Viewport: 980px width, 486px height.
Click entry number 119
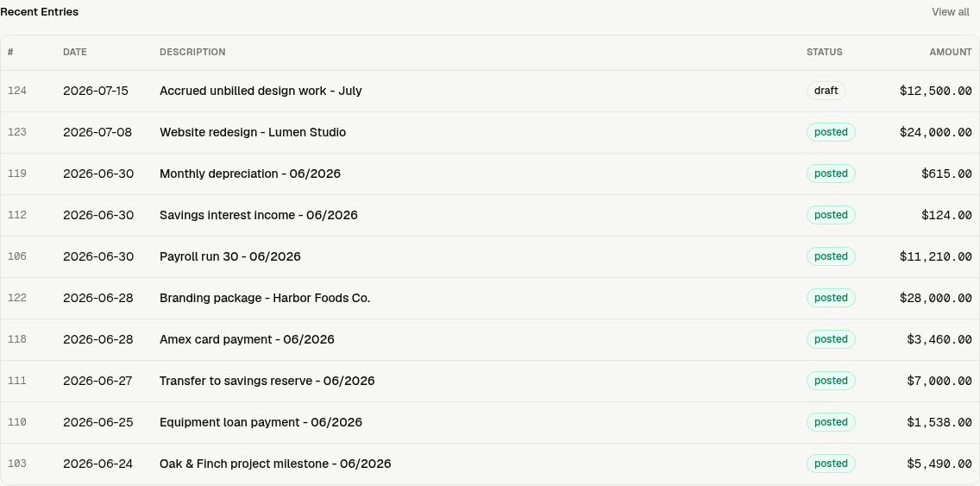(17, 174)
